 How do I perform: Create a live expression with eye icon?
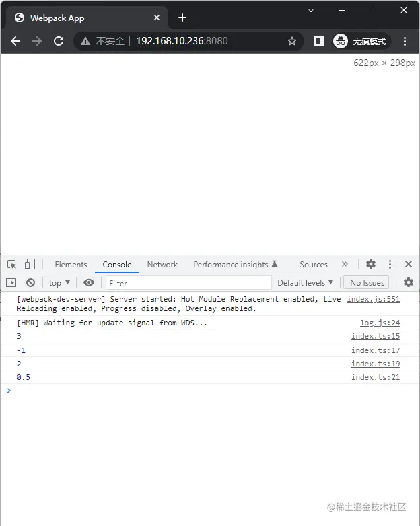coord(88,282)
